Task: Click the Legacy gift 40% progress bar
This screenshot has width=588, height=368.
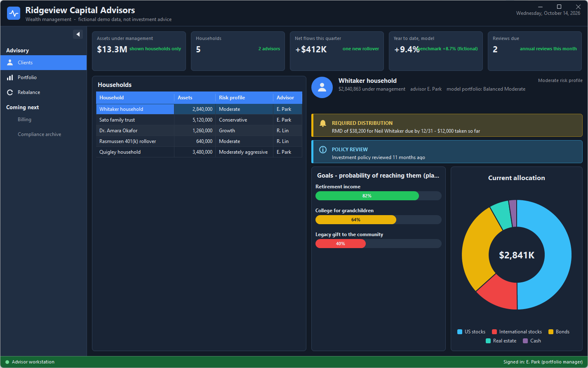Action: click(379, 244)
